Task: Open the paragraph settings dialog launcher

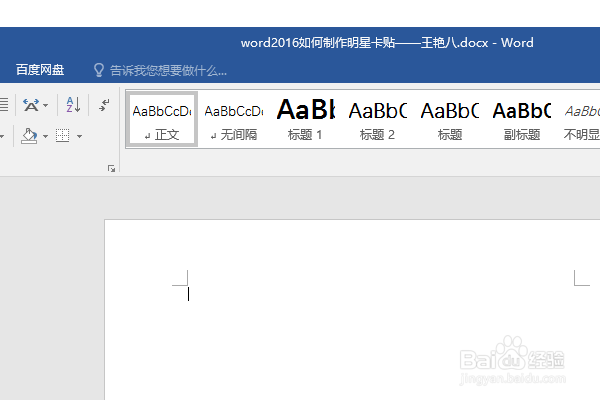Action: [111, 168]
